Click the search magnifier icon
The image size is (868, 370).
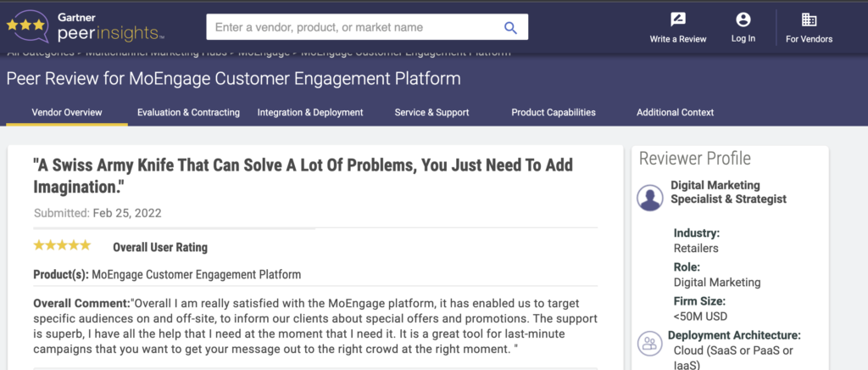(510, 27)
